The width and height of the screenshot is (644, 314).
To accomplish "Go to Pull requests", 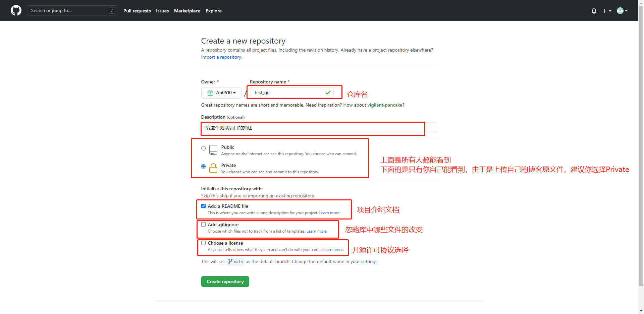I will pyautogui.click(x=137, y=11).
